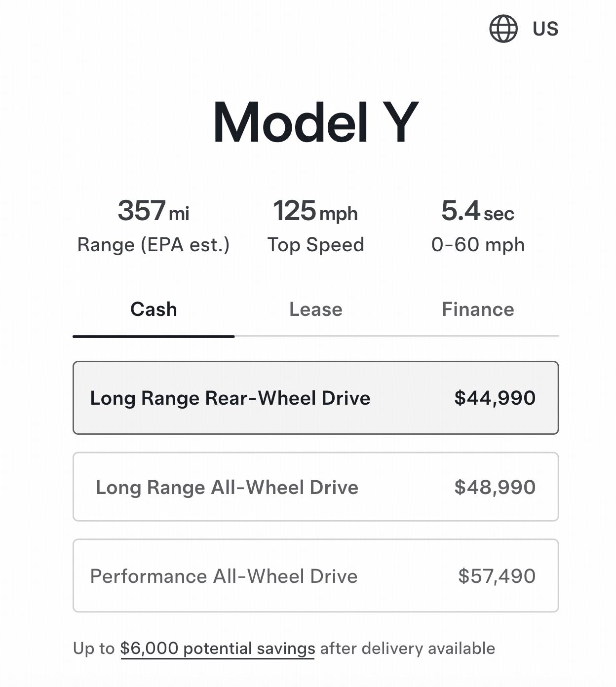Image resolution: width=616 pixels, height=687 pixels.
Task: Choose Long Range All-Wheel Drive trim
Action: pos(227,487)
